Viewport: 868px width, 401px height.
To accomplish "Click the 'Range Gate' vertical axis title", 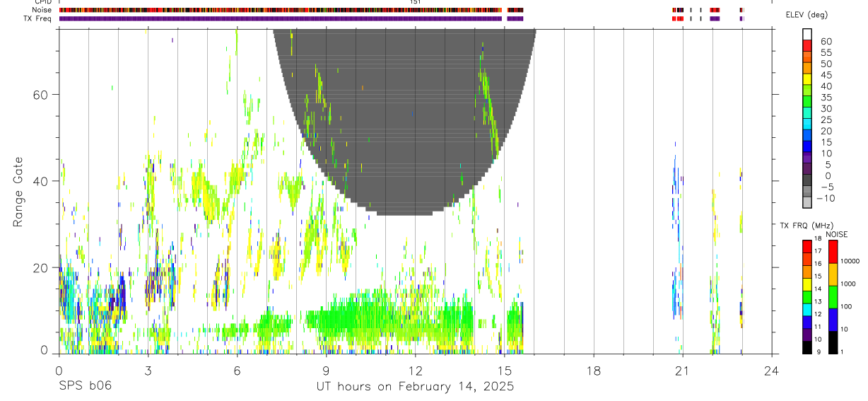I will 17,192.
